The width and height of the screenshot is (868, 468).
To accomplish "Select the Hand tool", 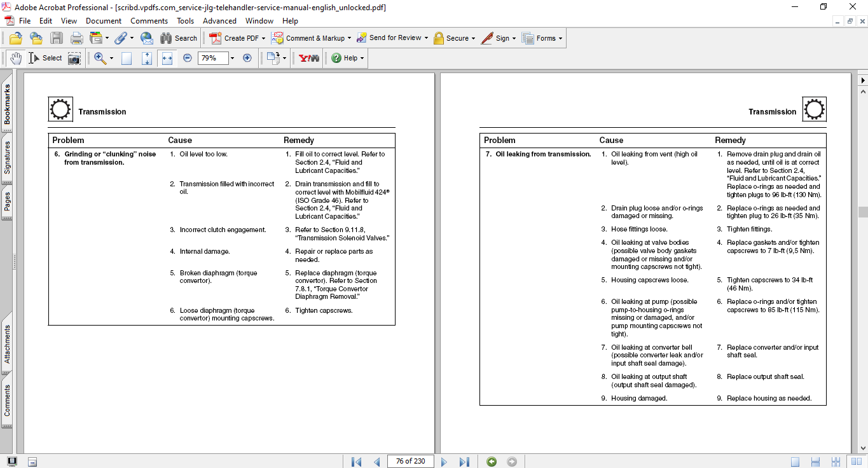I will (15, 58).
